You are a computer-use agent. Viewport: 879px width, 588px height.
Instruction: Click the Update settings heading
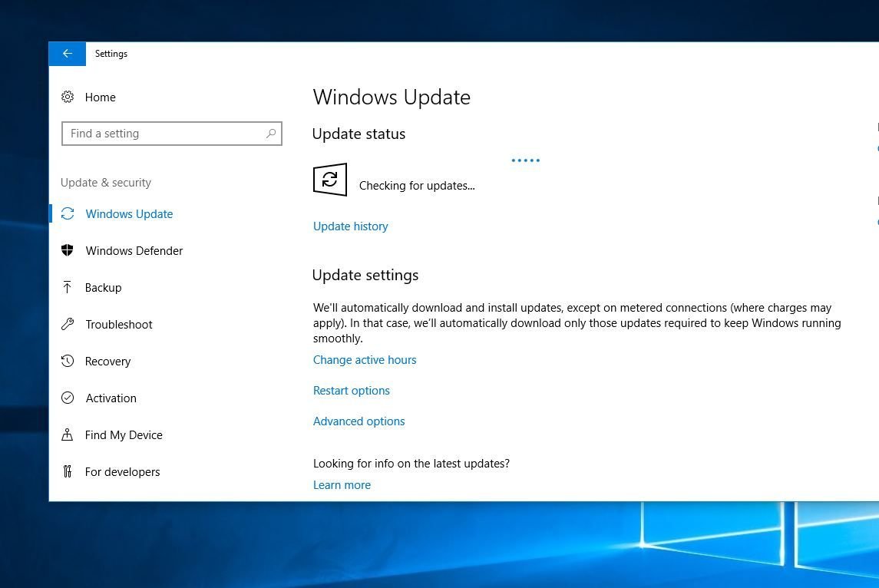coord(365,276)
